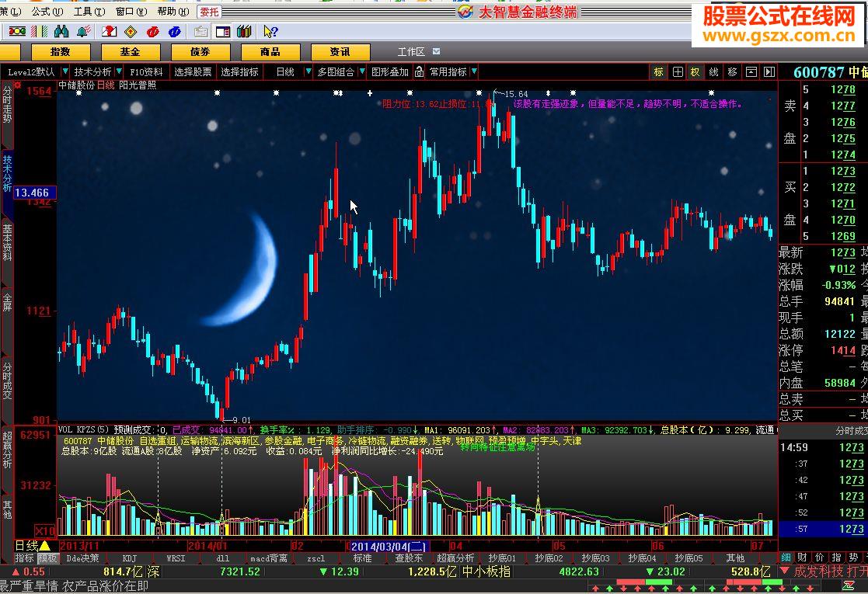Screen dimensions: 868x594
Task: Switch to the KDJ indicator tab
Action: click(x=129, y=558)
